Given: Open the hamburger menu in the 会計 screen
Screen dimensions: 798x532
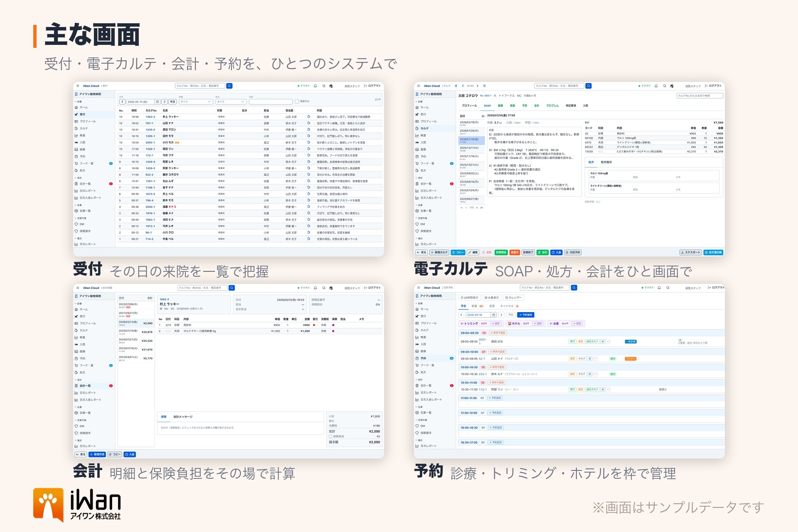Looking at the screenshot, I should 78,288.
